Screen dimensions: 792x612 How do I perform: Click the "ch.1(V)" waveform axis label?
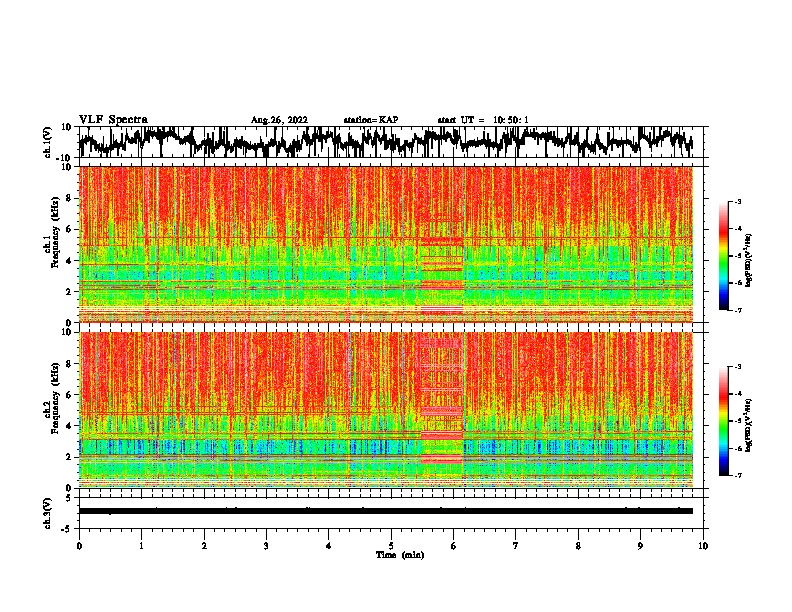[x=48, y=142]
